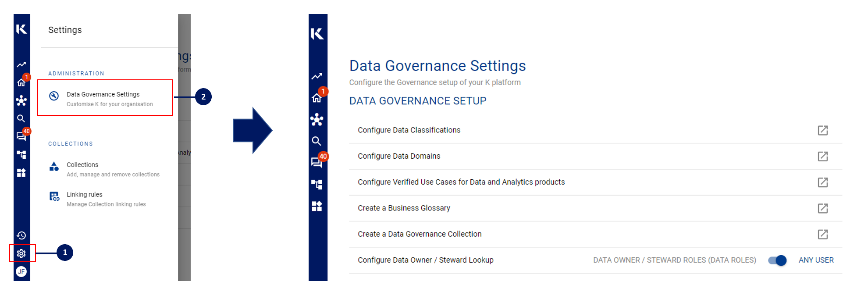Open Configure Data Classifications external link icon
The image size is (868, 292).
pos(823,130)
